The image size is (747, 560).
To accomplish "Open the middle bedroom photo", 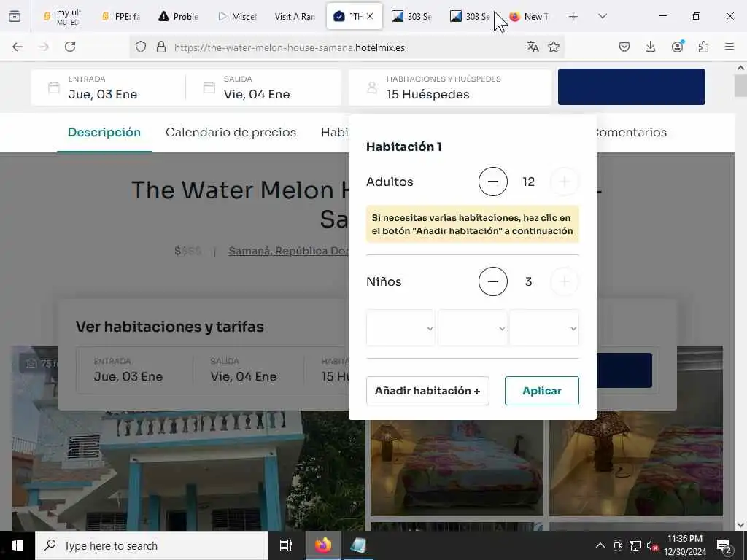I will [x=457, y=467].
